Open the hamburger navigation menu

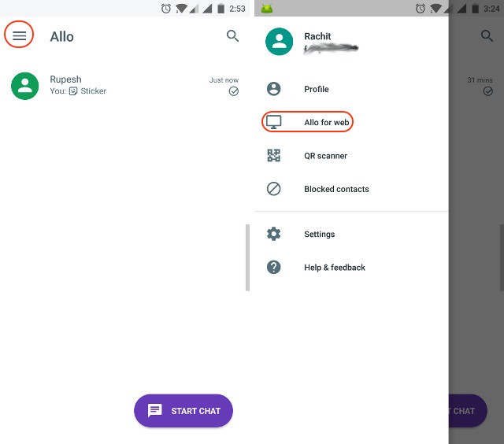click(19, 35)
